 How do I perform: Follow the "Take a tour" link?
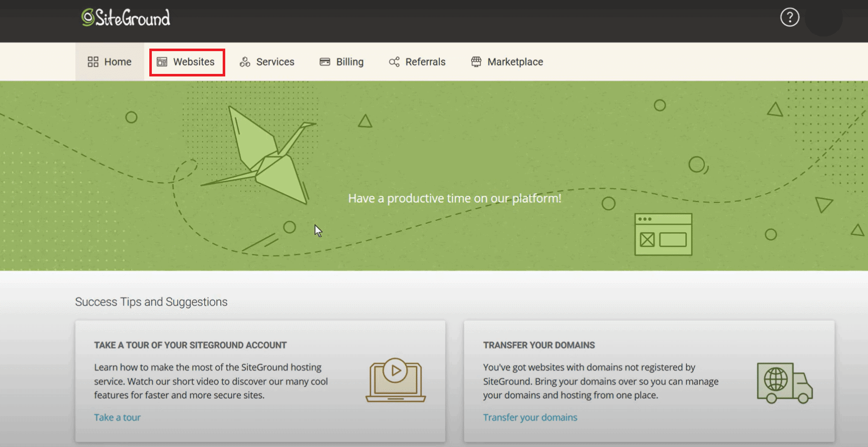pyautogui.click(x=117, y=417)
